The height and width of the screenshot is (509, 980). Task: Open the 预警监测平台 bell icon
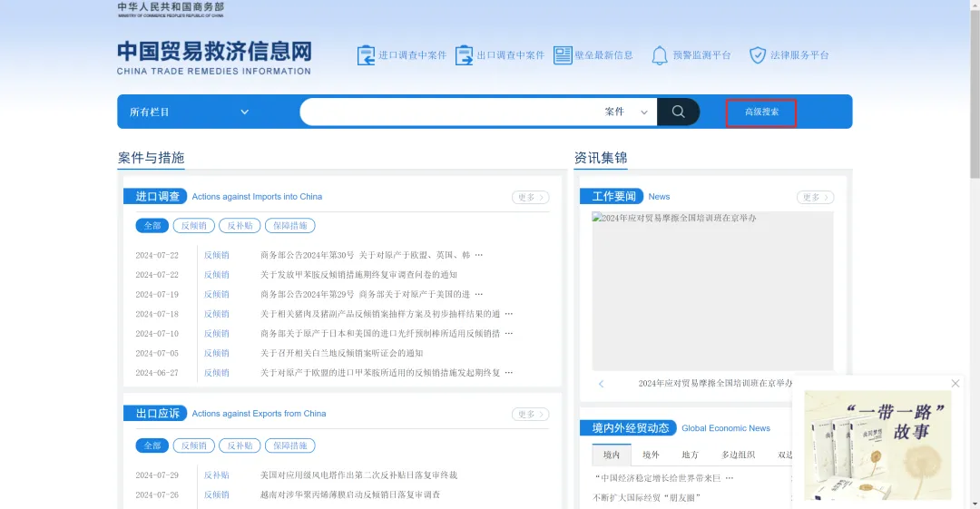click(660, 55)
